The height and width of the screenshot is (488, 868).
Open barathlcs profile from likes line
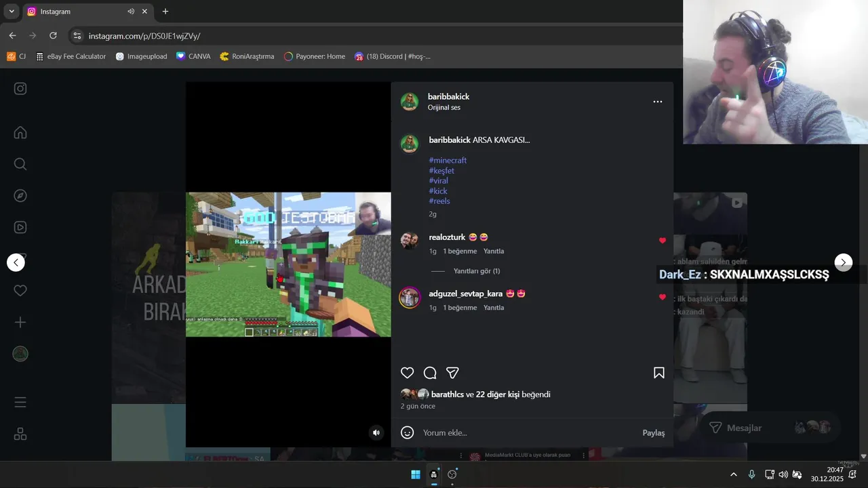(x=448, y=394)
